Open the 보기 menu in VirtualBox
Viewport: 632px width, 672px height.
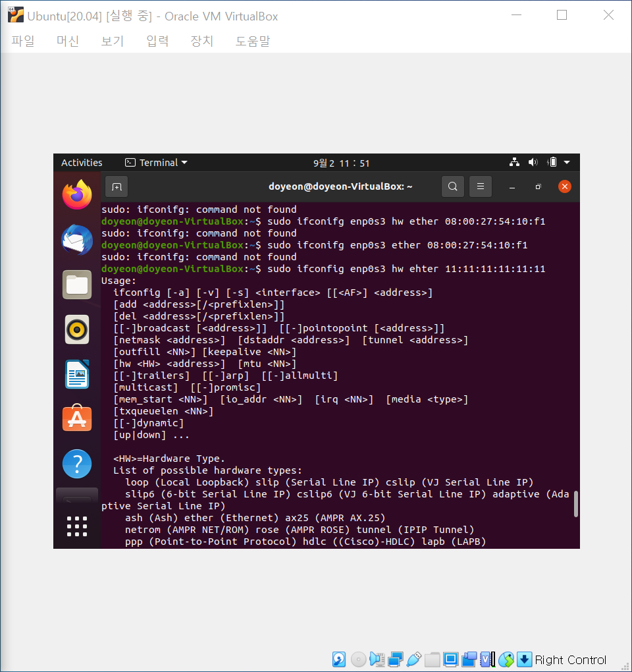pyautogui.click(x=113, y=41)
